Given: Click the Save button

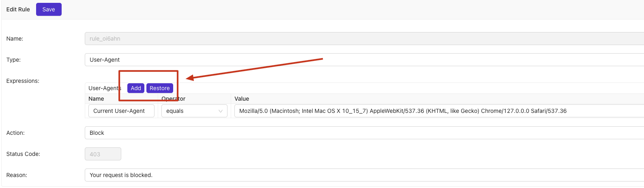Looking at the screenshot, I should click(x=49, y=9).
